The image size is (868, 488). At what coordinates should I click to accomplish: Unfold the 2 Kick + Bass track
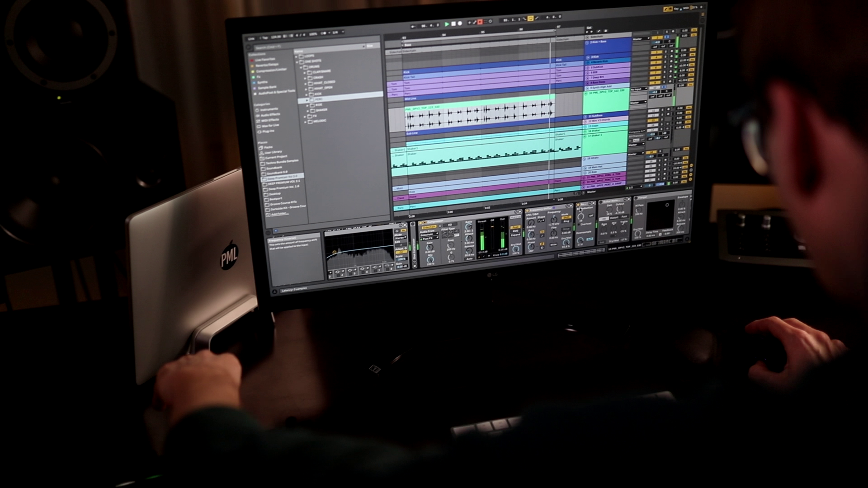pyautogui.click(x=587, y=43)
